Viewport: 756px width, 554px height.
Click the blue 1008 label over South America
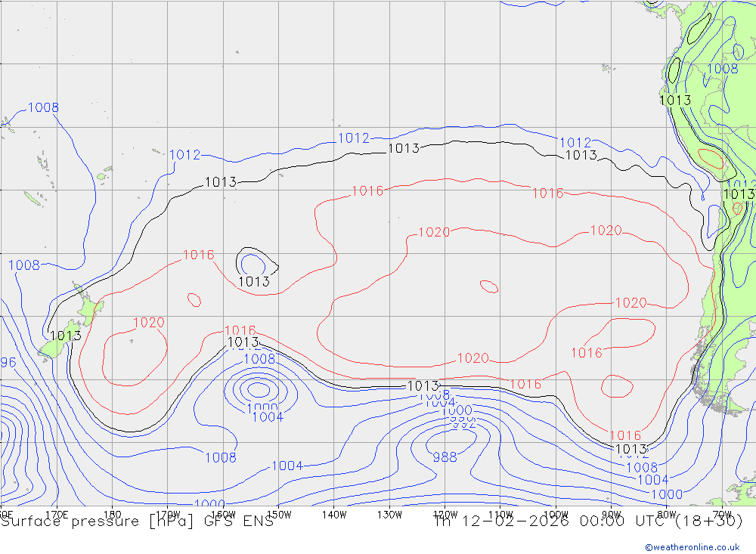[722, 69]
